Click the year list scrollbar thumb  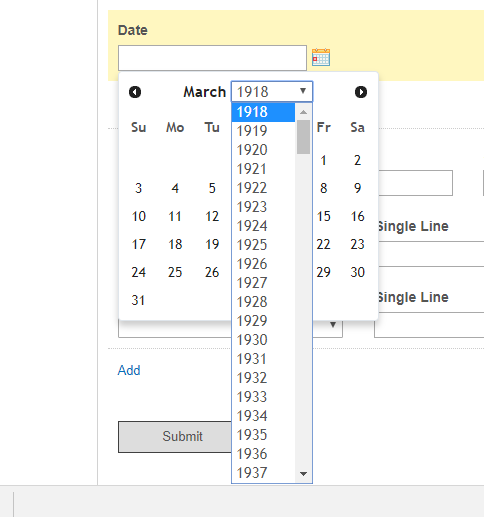303,137
